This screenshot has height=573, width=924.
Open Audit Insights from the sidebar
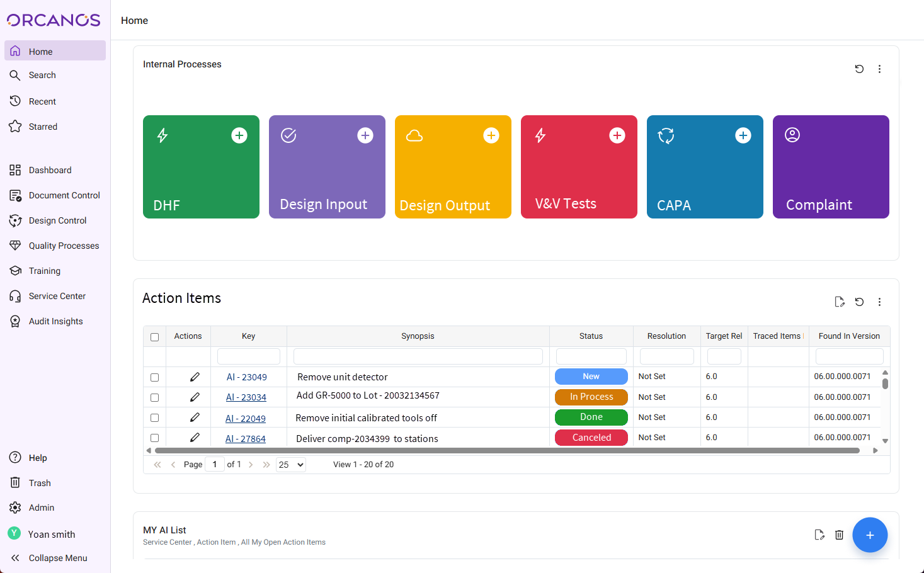pyautogui.click(x=55, y=321)
